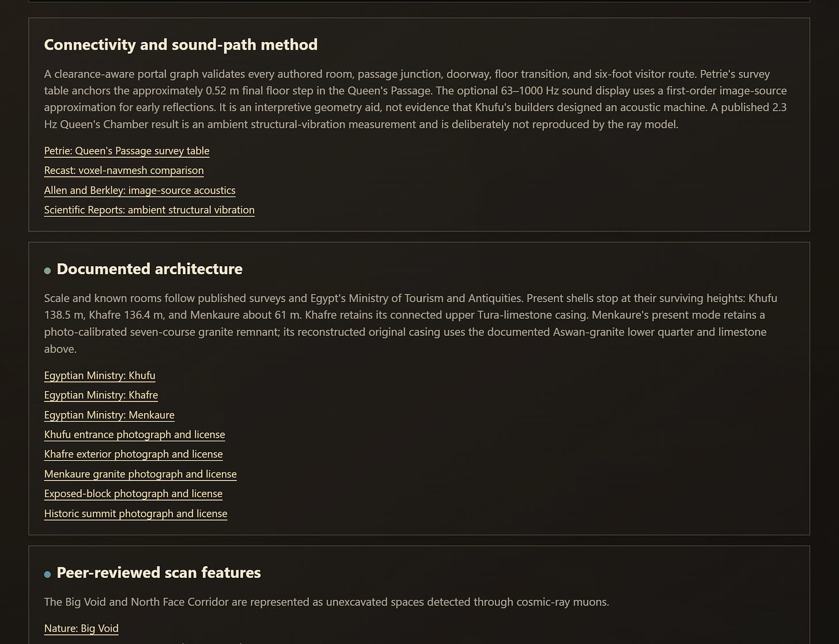This screenshot has height=644, width=839.
Task: Click the Peer-reviewed scan features heading
Action: (159, 573)
